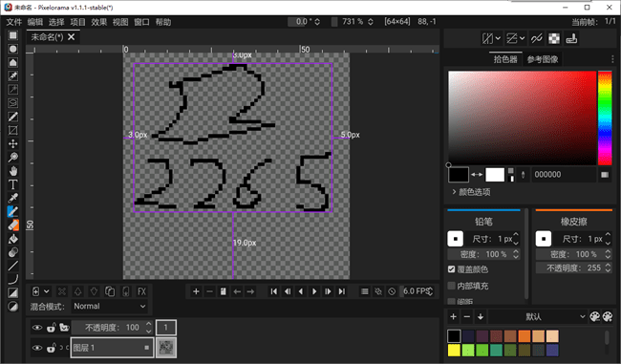This screenshot has width=621, height=364.
Task: Select the Lasso selection tool
Action: pos(12,103)
